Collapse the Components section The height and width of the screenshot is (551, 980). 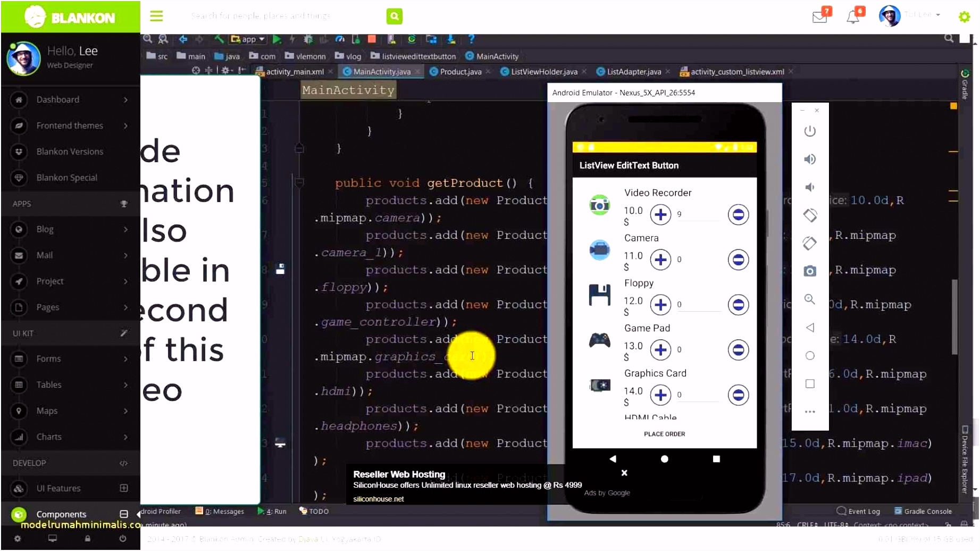[124, 515]
